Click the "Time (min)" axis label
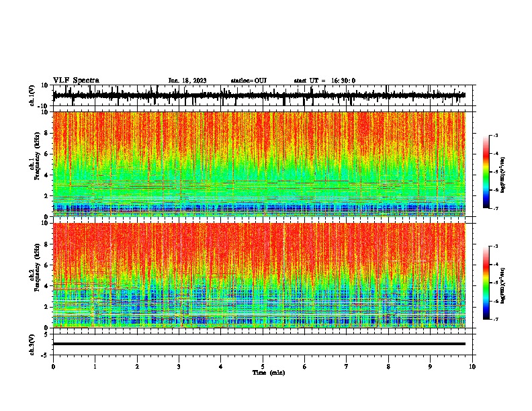The height and width of the screenshot is (411, 532). tap(269, 373)
